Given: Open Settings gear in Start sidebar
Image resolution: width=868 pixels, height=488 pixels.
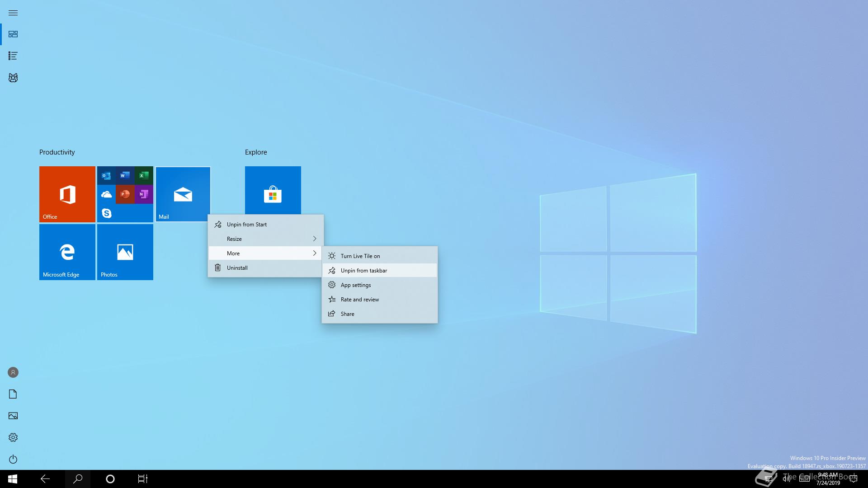Looking at the screenshot, I should 13,437.
